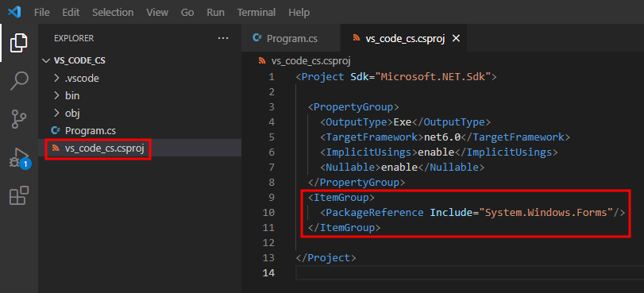Screen dimensions: 644x293
Task: Click the TargetFramework net6.0 line
Action: click(x=445, y=137)
